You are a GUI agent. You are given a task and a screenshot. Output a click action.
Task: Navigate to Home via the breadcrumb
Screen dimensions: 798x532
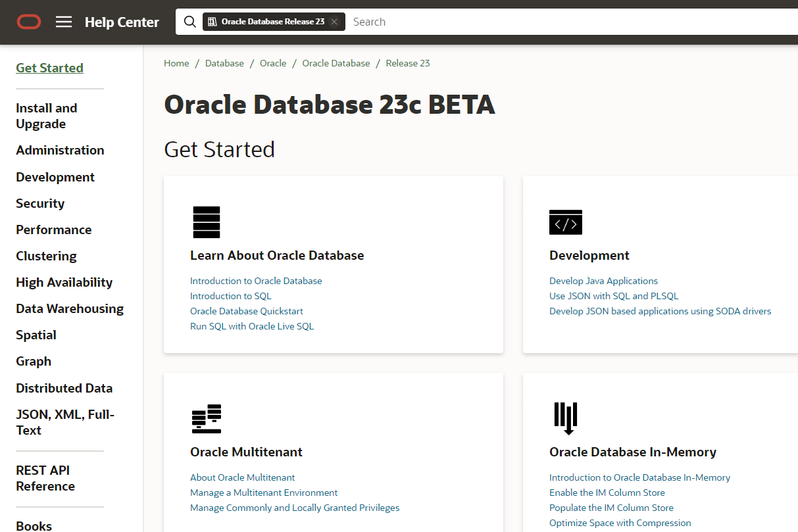[x=176, y=62]
